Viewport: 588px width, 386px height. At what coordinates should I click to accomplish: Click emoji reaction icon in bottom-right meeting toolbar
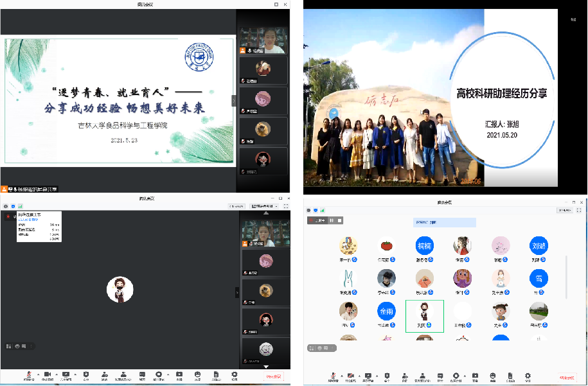(x=492, y=375)
